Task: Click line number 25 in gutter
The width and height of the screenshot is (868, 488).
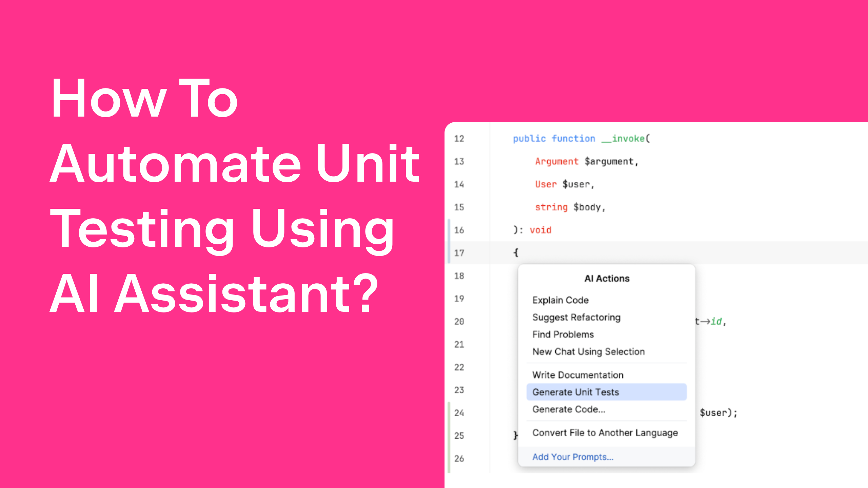Action: pos(459,436)
